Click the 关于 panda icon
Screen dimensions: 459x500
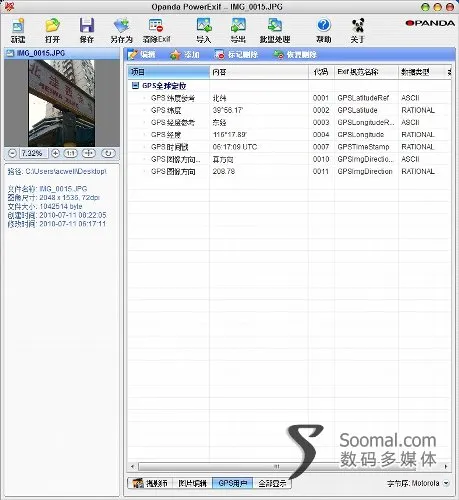tap(358, 30)
